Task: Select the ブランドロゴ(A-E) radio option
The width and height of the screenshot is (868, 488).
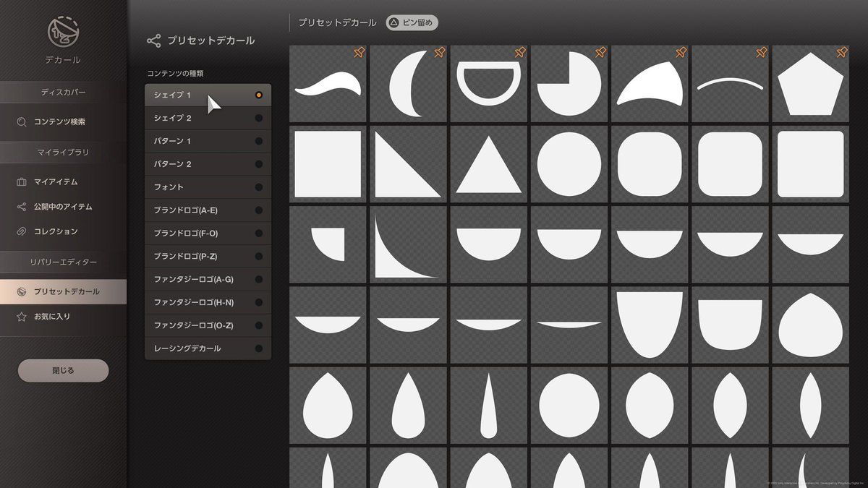Action: (259, 211)
